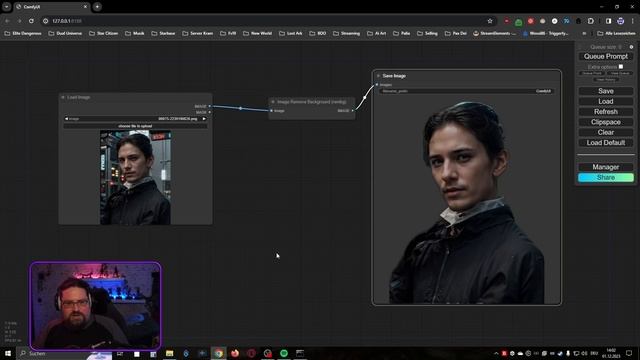The image size is (640, 360).
Task: Open Dual Universe bookmark folder
Action: point(65,33)
